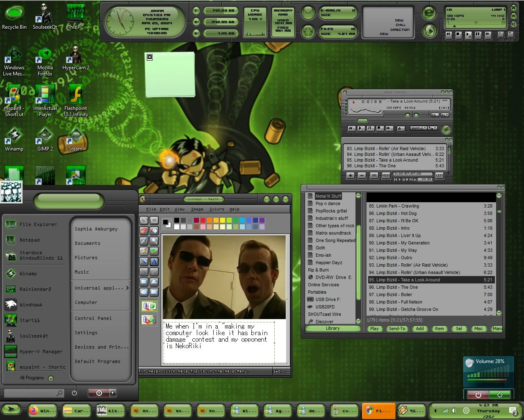Choose the Pick Color eyedropper in Paint
Image resolution: width=524 pixels, height=420 pixels.
(144, 241)
